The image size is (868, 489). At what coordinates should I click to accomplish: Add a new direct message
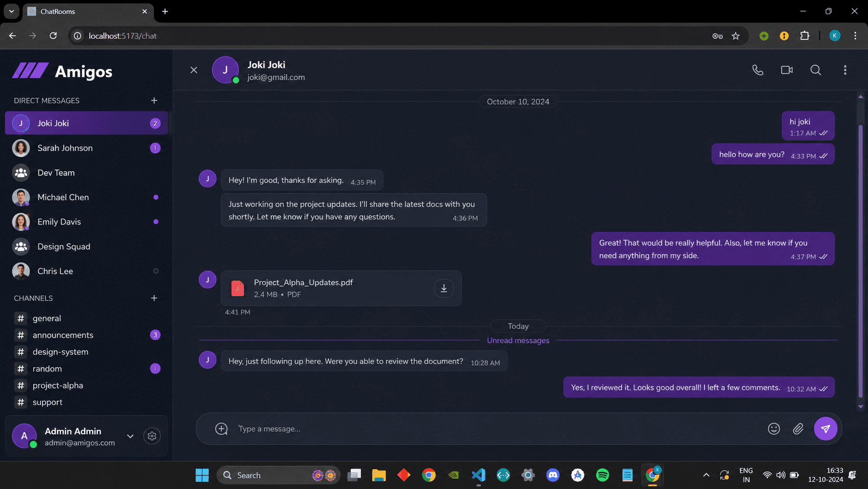click(154, 100)
